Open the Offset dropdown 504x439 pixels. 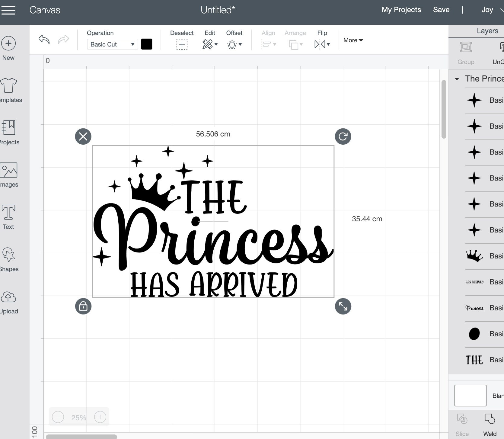[234, 44]
